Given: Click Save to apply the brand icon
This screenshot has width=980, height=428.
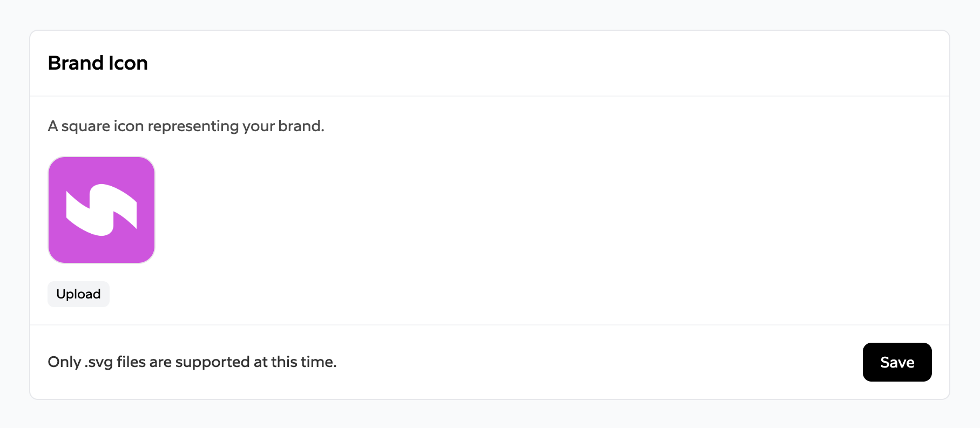Looking at the screenshot, I should tap(897, 362).
